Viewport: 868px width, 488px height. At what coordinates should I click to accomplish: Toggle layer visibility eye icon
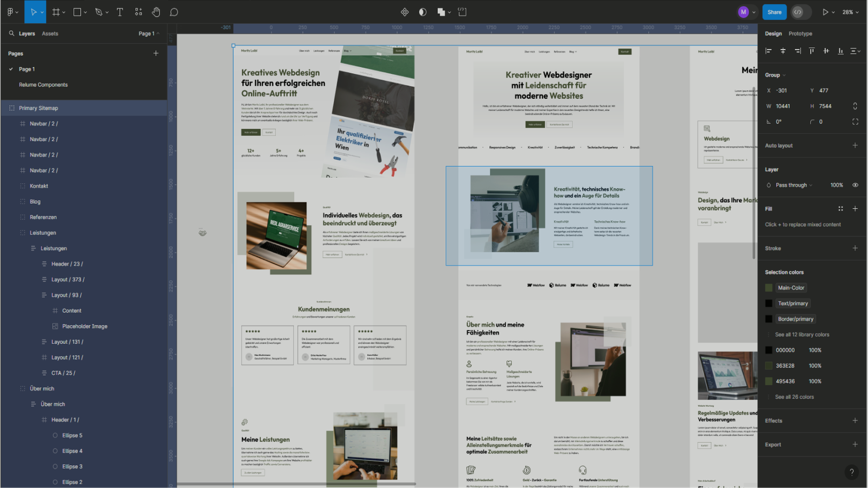point(855,185)
